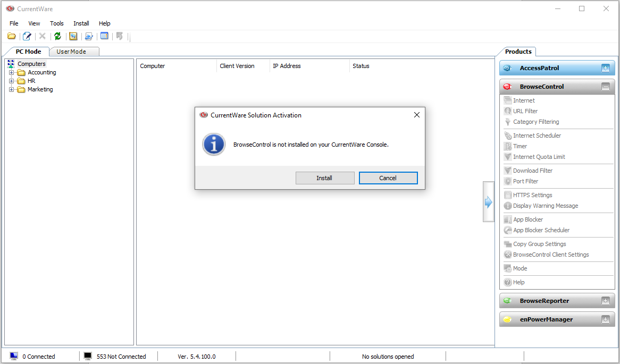The width and height of the screenshot is (620, 364).
Task: Sort by the Status column header
Action: coord(361,66)
